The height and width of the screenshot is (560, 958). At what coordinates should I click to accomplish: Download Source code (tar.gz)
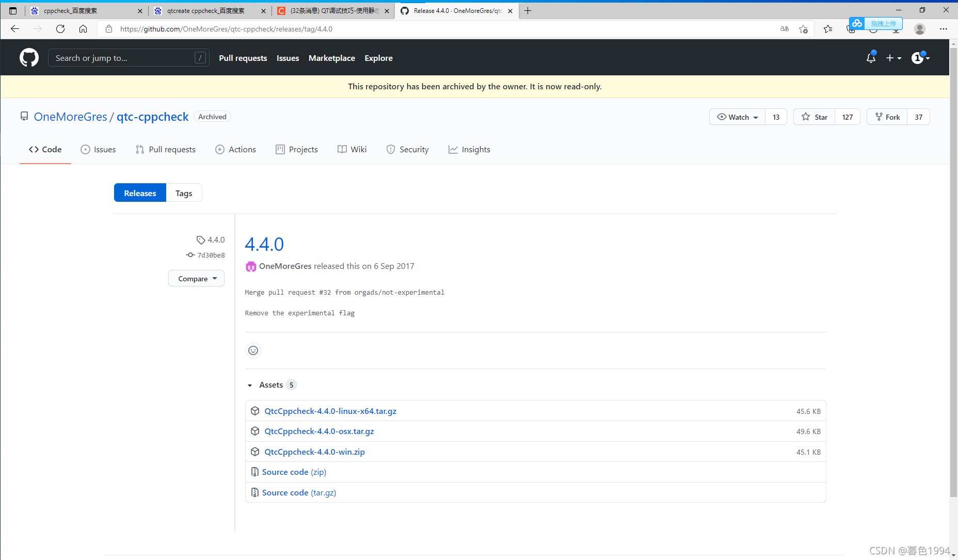coord(299,493)
